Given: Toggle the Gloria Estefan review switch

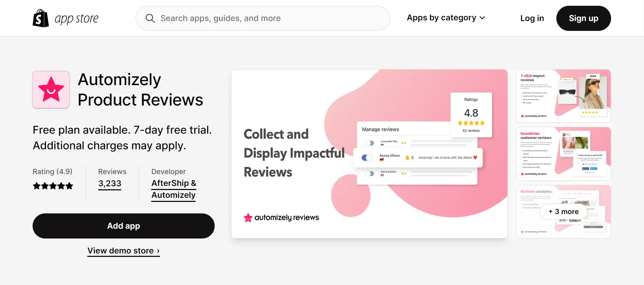Looking at the screenshot, I should (370, 174).
